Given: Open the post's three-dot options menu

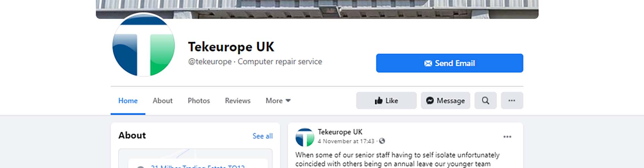Looking at the screenshot, I should [507, 137].
